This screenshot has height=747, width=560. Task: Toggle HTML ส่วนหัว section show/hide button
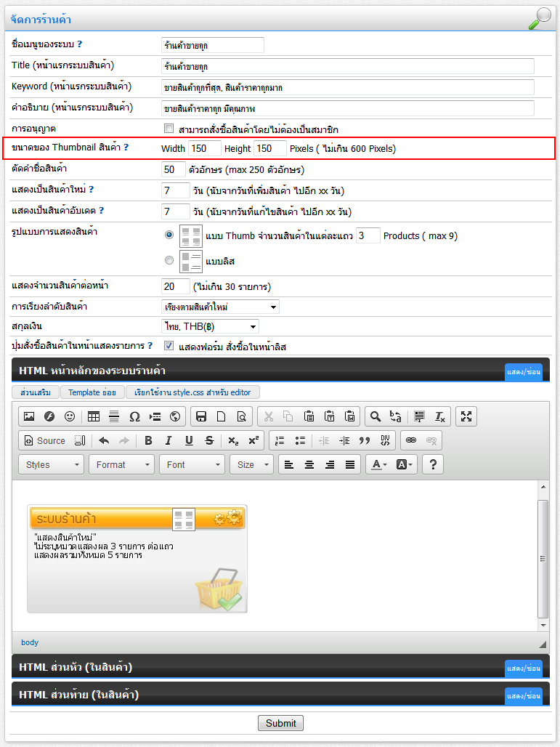(523, 669)
